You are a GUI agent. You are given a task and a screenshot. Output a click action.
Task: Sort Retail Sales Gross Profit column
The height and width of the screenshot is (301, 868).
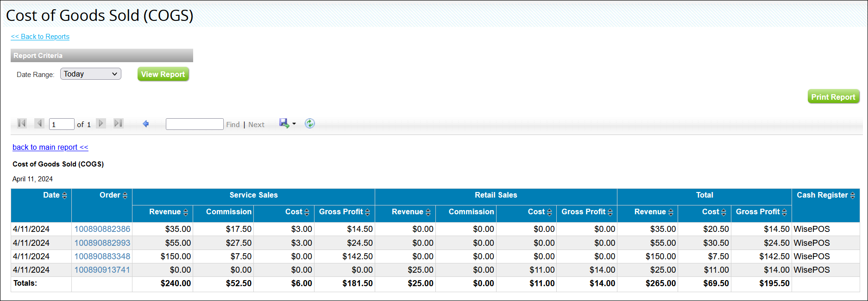click(610, 212)
